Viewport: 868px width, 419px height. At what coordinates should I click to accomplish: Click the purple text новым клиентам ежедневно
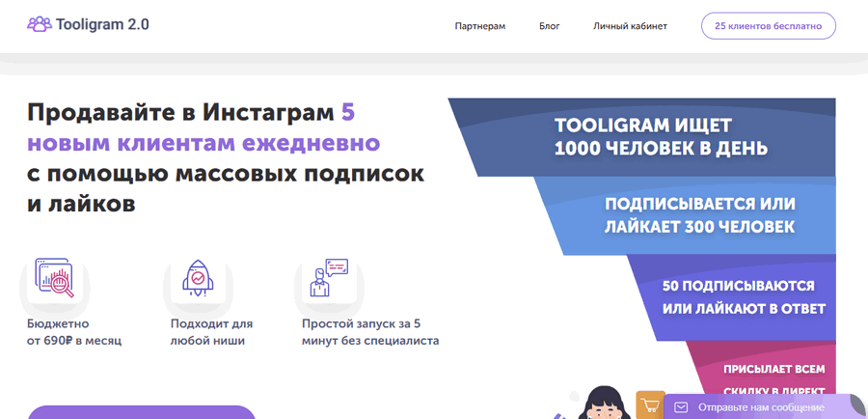pyautogui.click(x=203, y=144)
